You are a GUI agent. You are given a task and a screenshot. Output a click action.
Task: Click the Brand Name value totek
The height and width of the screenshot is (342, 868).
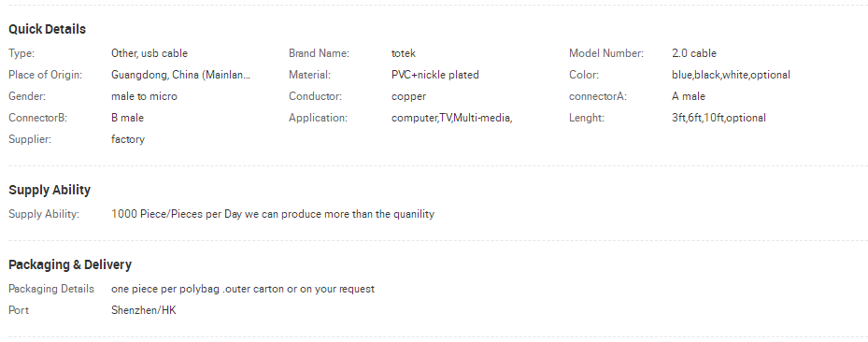pos(404,53)
